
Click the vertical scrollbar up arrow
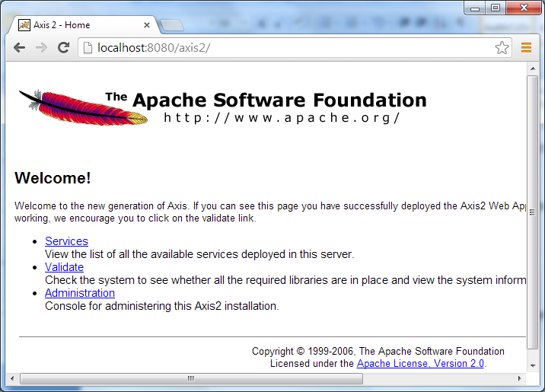533,69
